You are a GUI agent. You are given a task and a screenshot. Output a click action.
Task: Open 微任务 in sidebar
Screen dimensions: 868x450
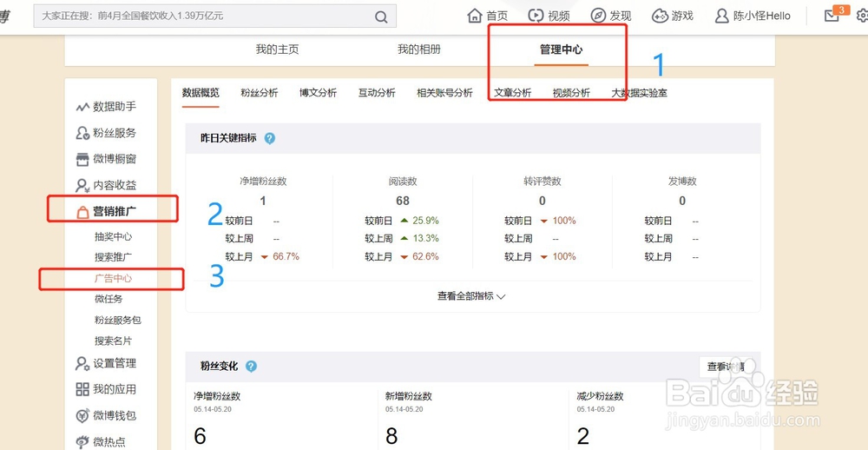pos(108,299)
